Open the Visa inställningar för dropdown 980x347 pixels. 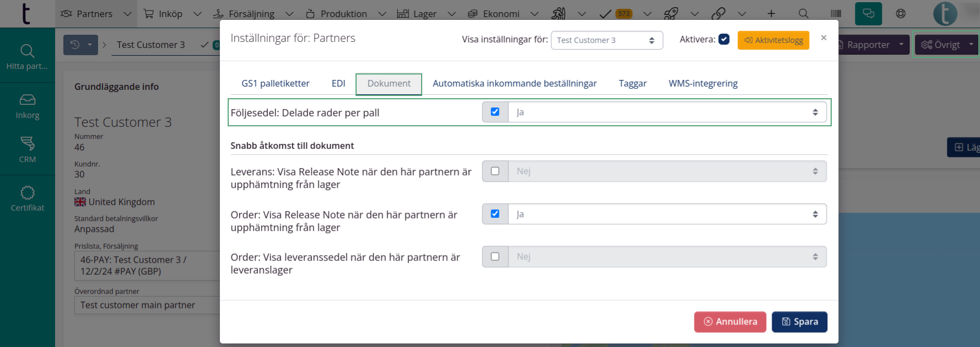tap(606, 40)
